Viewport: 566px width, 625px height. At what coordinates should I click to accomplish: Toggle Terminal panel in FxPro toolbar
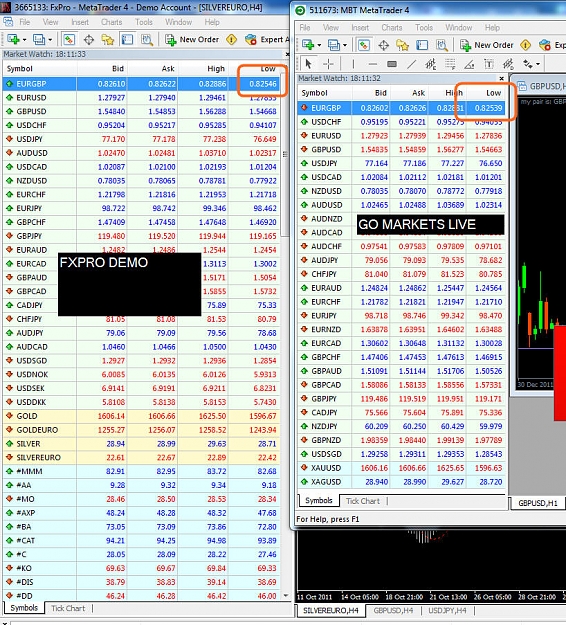(127, 39)
